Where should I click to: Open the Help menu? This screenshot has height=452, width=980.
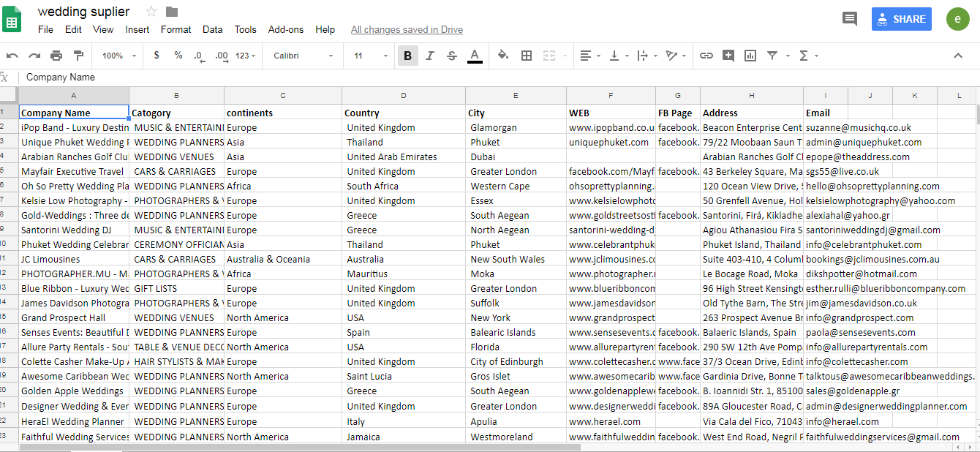pyautogui.click(x=325, y=30)
